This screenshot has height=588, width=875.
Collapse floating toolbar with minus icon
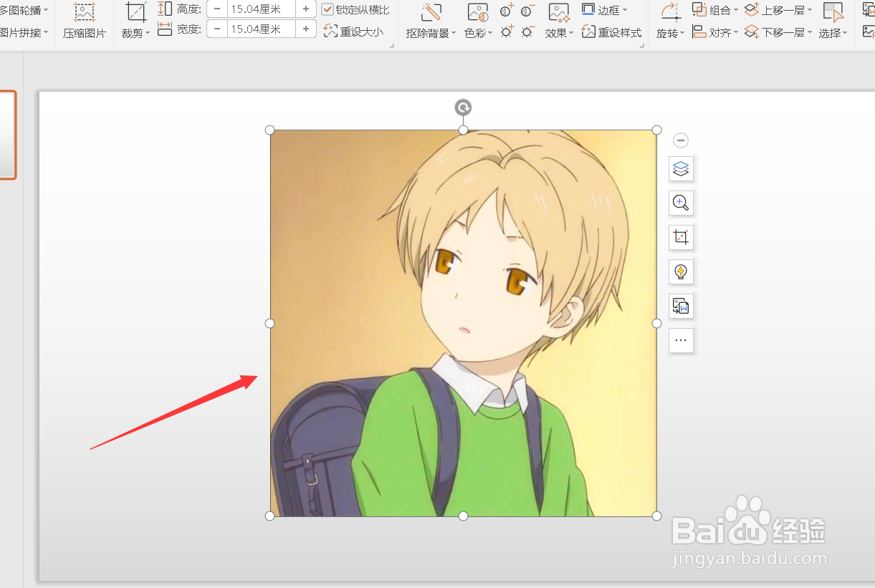point(682,140)
